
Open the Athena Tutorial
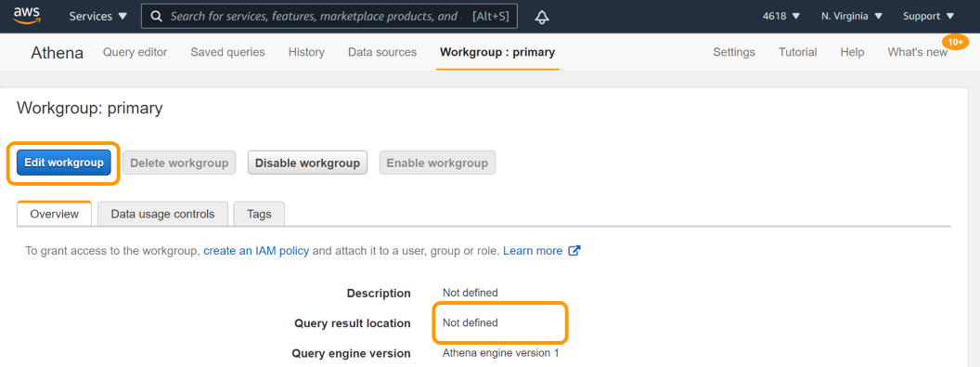coord(797,53)
